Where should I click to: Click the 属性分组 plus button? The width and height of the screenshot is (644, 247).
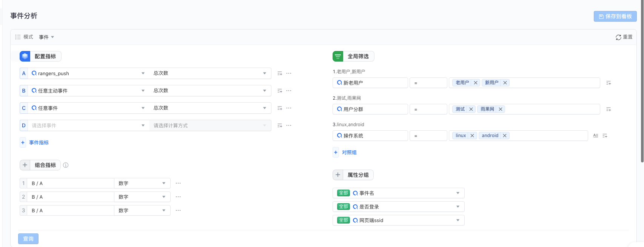338,175
